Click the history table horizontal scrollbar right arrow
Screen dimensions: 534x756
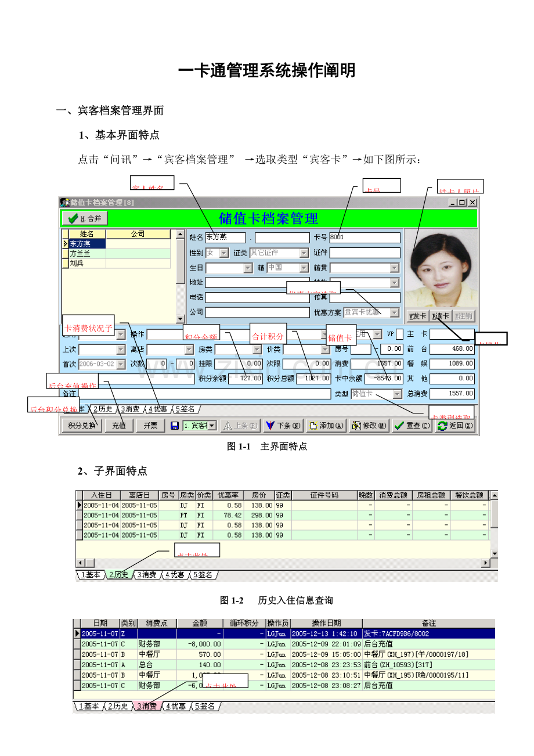485,563
